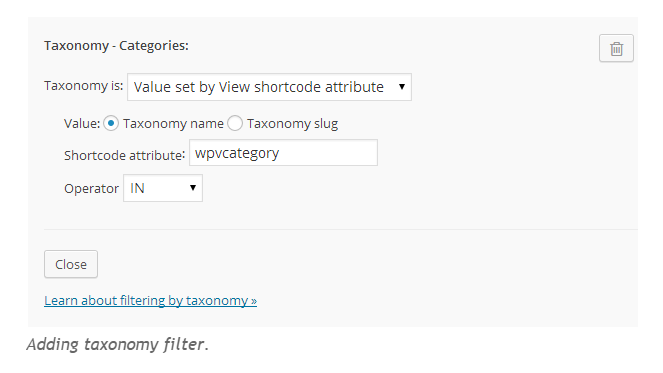The width and height of the screenshot is (663, 373).
Task: Close the taxonomy filter panel
Action: pos(71,264)
